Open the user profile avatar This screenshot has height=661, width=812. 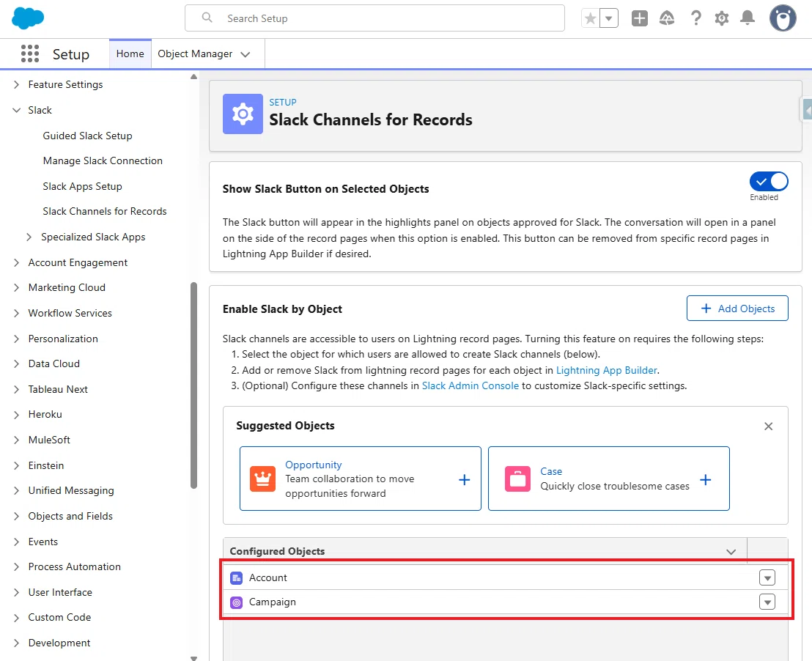pos(783,18)
